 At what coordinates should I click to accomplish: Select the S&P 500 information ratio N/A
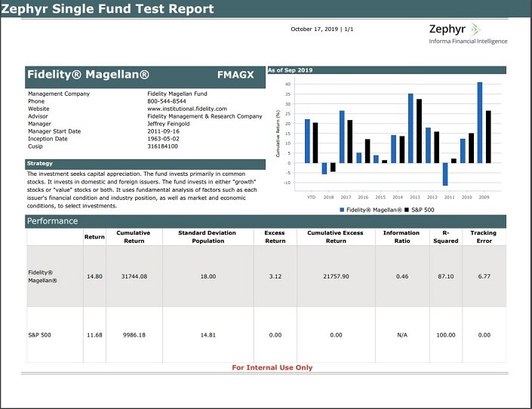pyautogui.click(x=402, y=335)
